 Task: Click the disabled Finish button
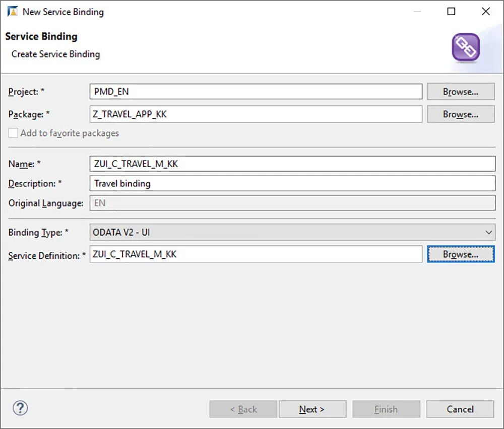386,409
